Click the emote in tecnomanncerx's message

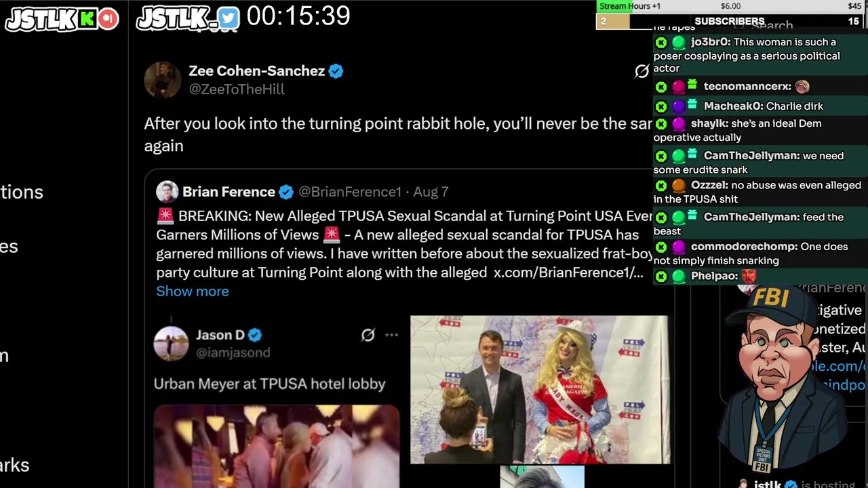pos(802,86)
